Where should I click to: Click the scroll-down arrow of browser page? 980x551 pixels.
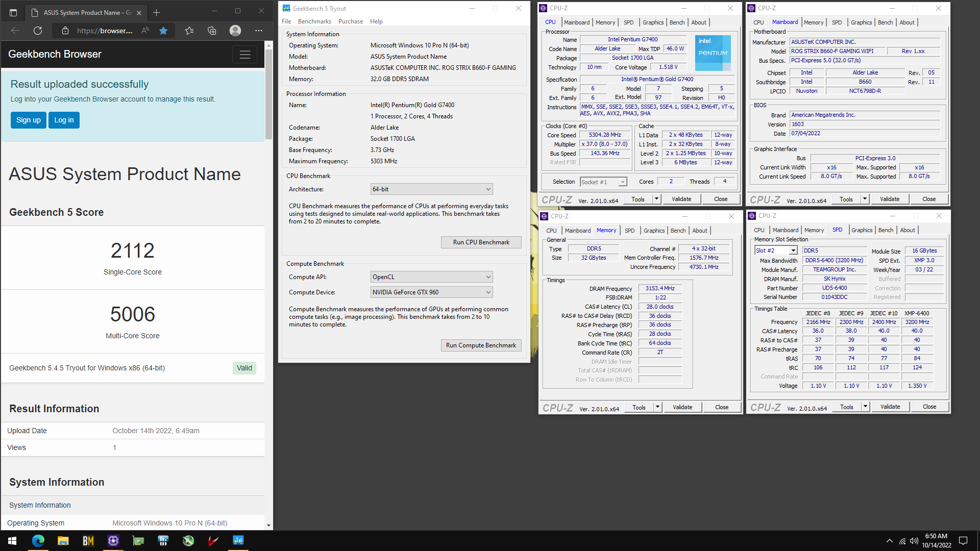tap(268, 525)
